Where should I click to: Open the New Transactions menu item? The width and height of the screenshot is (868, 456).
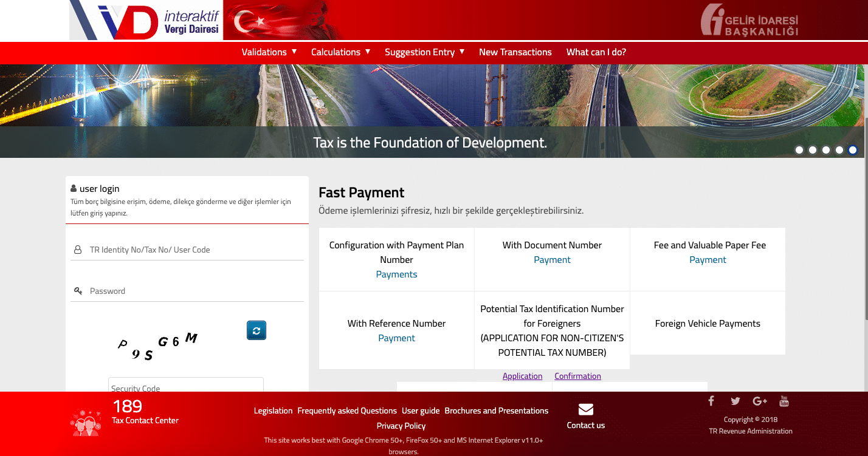(515, 52)
